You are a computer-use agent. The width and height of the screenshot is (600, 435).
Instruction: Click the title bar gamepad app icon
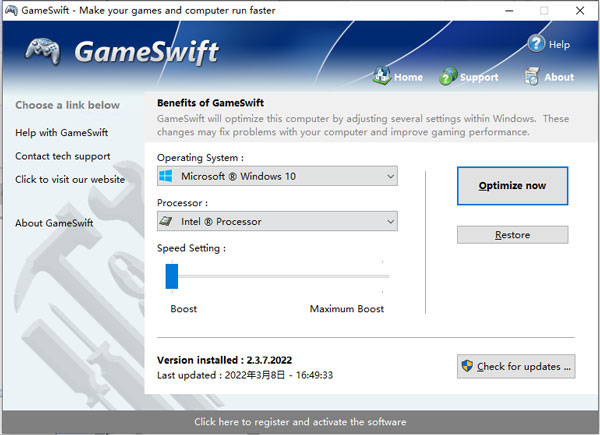tap(11, 10)
